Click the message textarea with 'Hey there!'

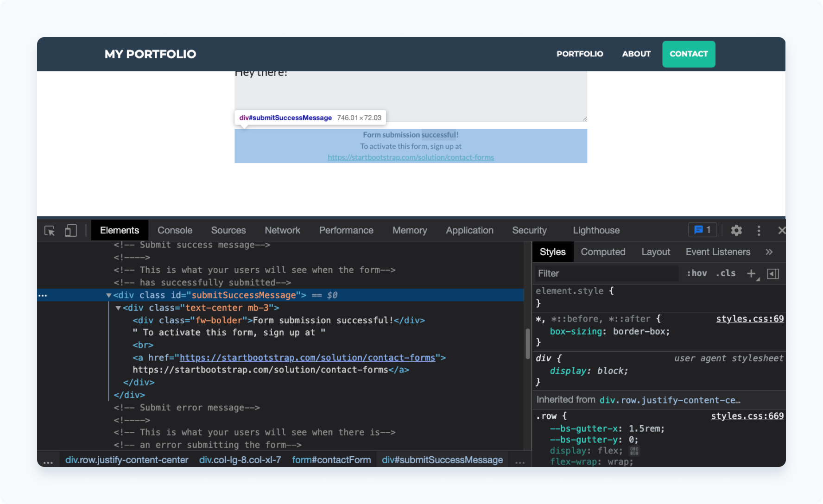pyautogui.click(x=411, y=96)
